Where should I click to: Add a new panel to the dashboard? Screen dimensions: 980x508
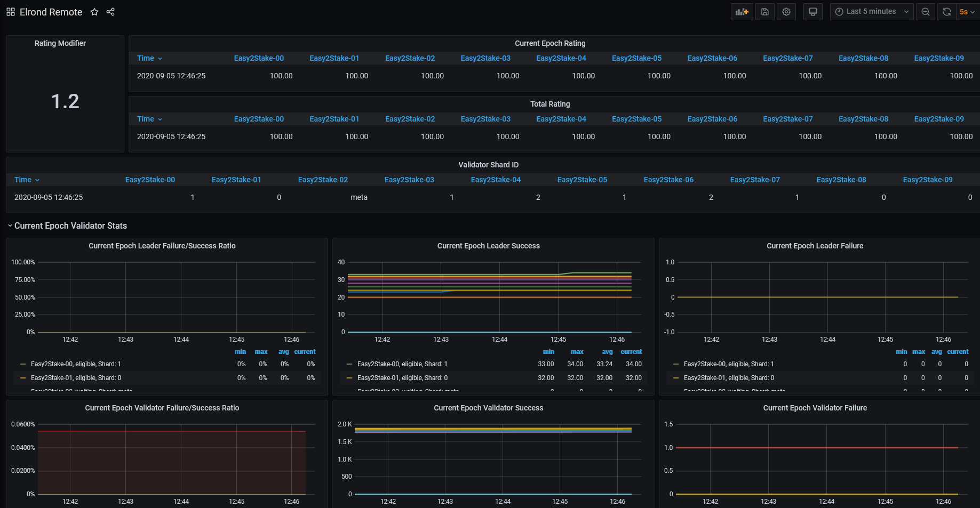(x=742, y=12)
